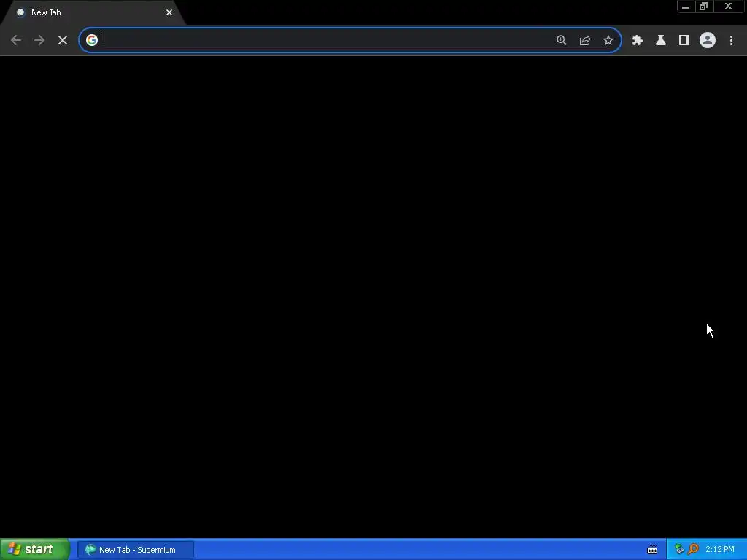Close the New Tab tab

169,12
